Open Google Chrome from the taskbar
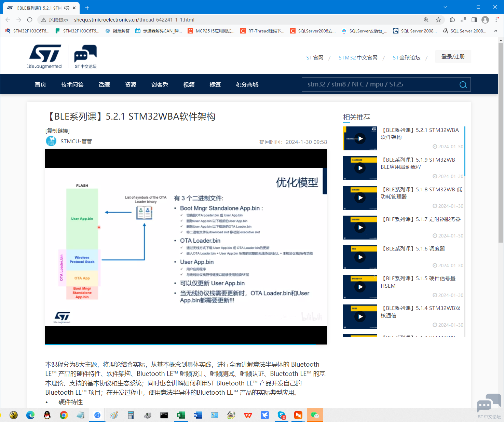This screenshot has height=422, width=504. (x=64, y=415)
